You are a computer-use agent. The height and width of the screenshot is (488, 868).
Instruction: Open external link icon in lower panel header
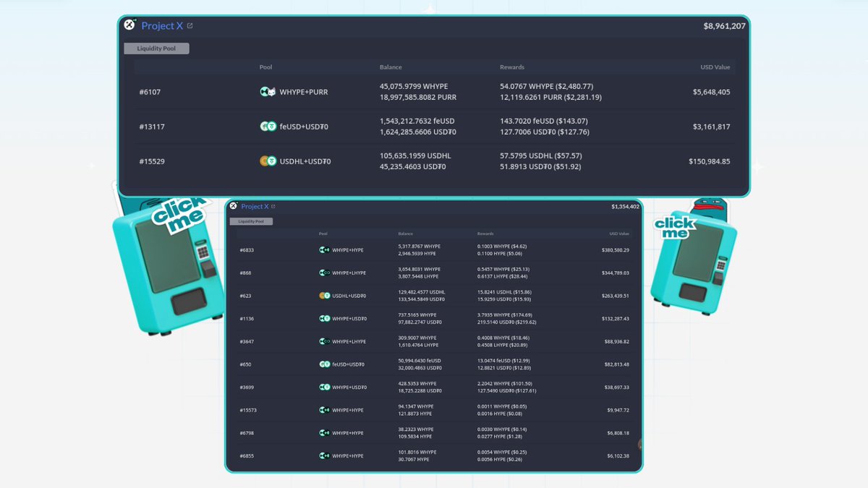tap(273, 207)
